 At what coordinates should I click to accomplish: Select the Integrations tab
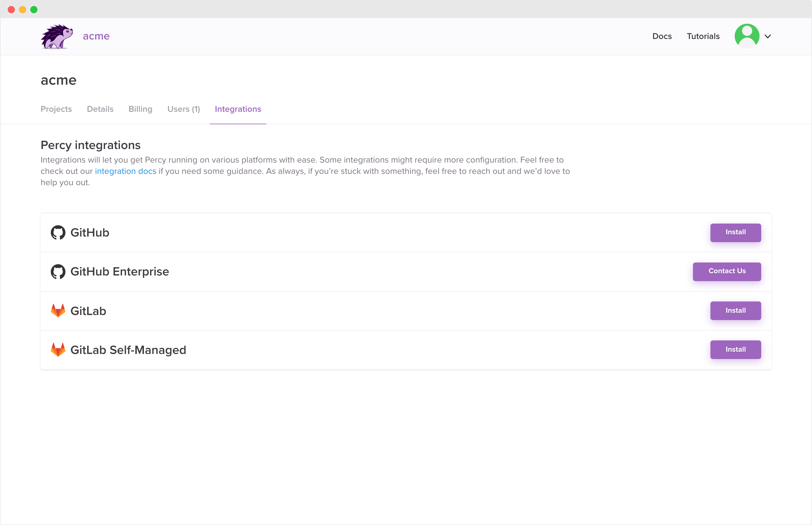(238, 109)
